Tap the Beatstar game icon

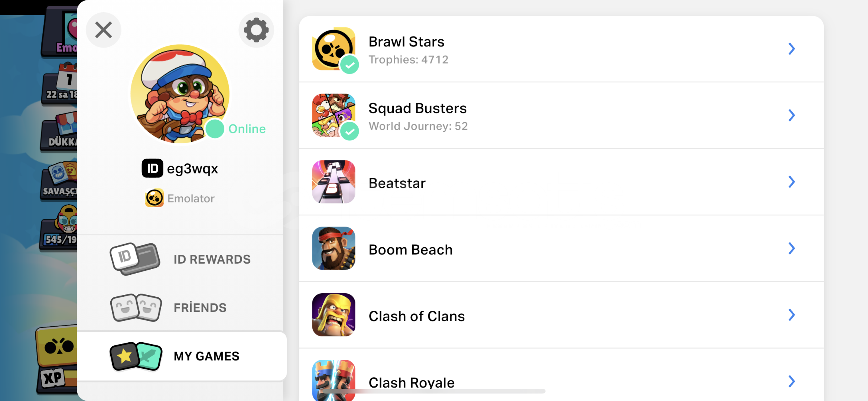(x=334, y=182)
